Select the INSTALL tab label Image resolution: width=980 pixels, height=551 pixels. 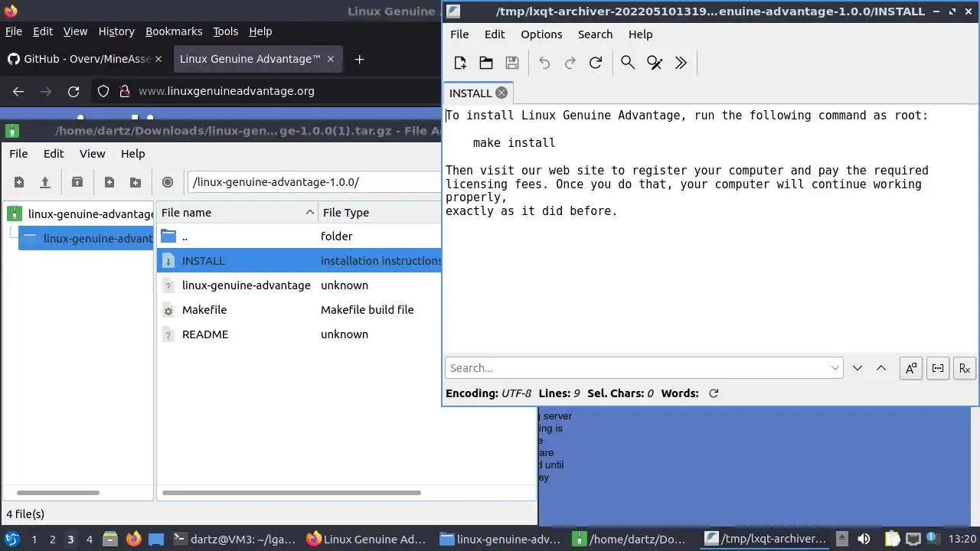pyautogui.click(x=470, y=93)
